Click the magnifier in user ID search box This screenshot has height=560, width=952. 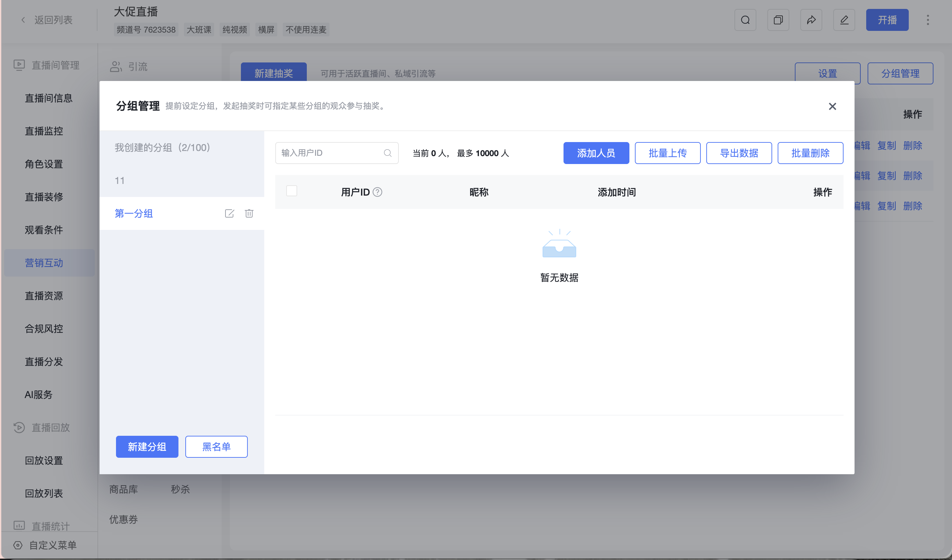[x=387, y=153]
